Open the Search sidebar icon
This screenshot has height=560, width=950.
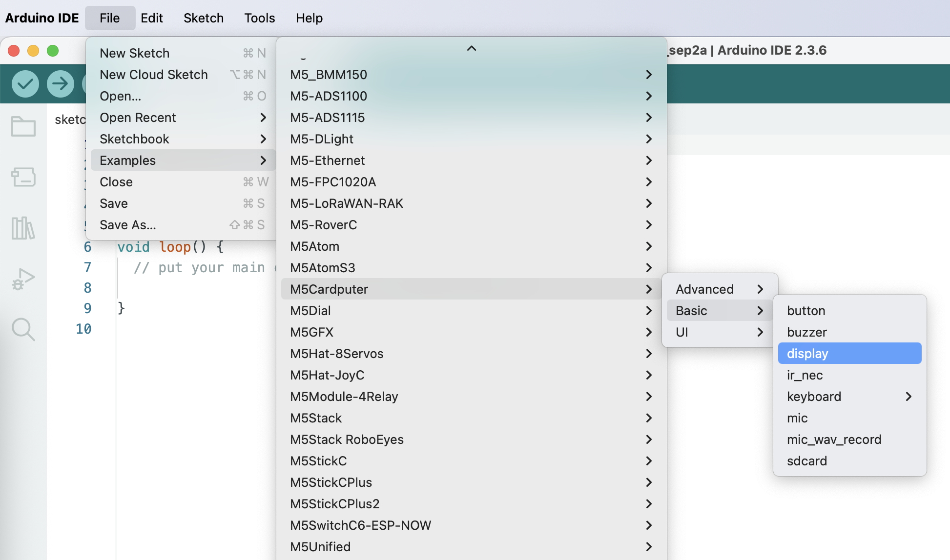23,330
